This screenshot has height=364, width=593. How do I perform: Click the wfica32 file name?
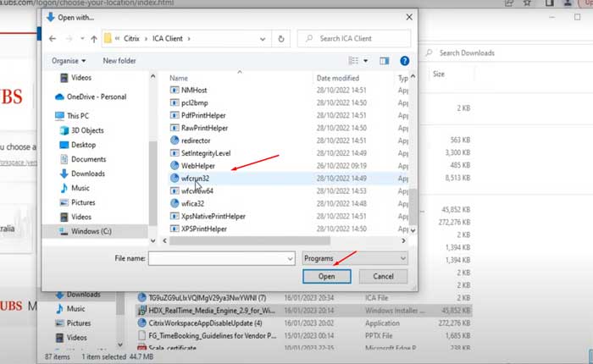pyautogui.click(x=193, y=204)
